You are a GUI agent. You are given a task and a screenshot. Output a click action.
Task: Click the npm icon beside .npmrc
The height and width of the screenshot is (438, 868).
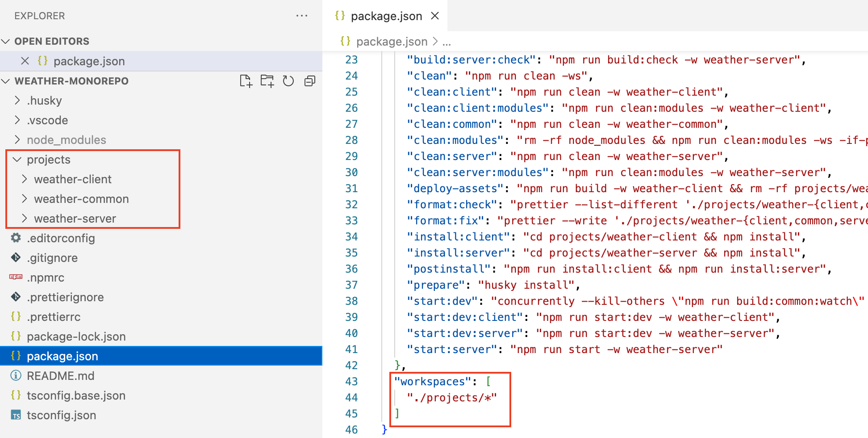(16, 277)
